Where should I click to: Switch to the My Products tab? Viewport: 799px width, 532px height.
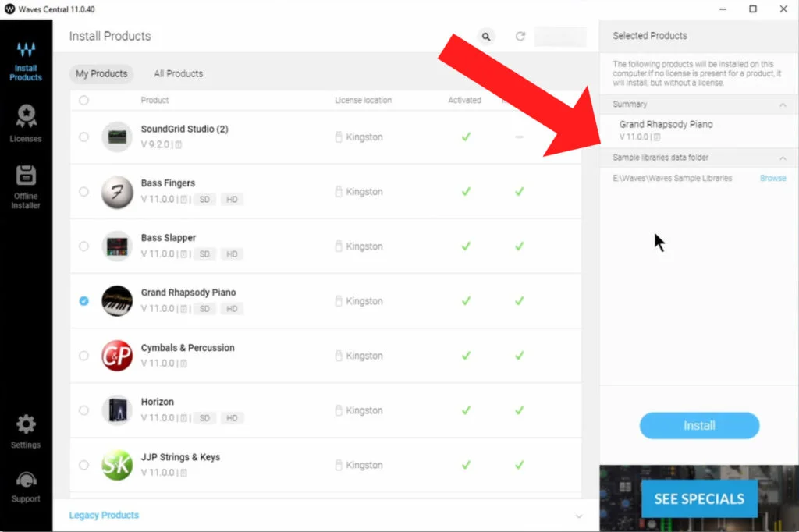[x=101, y=74]
